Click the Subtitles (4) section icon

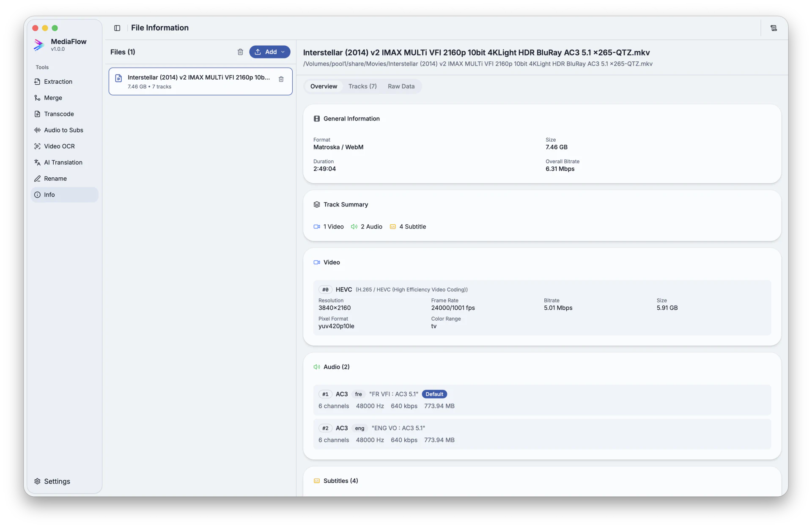(317, 481)
